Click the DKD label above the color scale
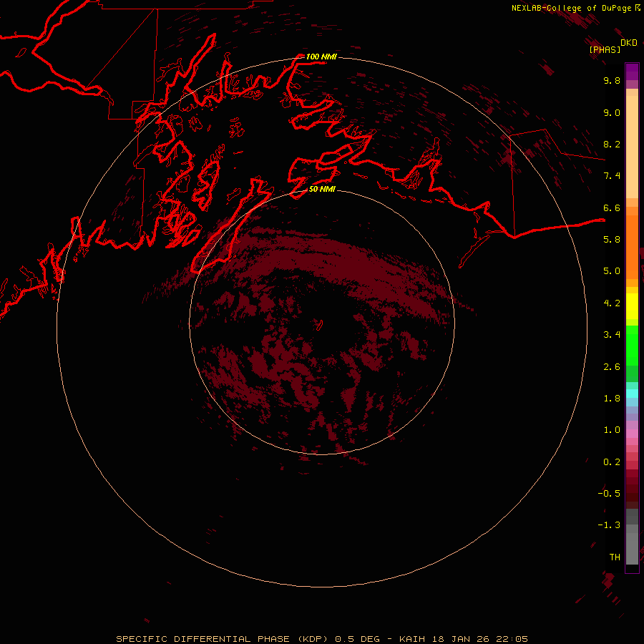Viewport: 644px width, 644px height. coord(629,43)
